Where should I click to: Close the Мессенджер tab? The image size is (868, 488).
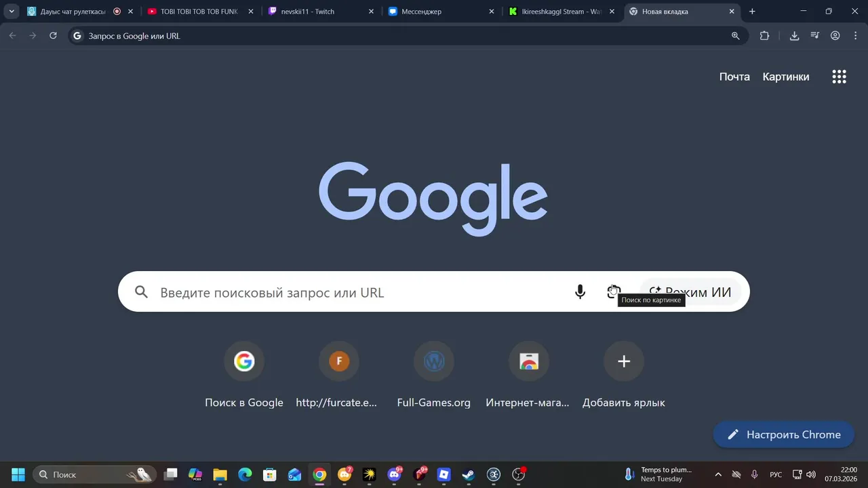[492, 12]
